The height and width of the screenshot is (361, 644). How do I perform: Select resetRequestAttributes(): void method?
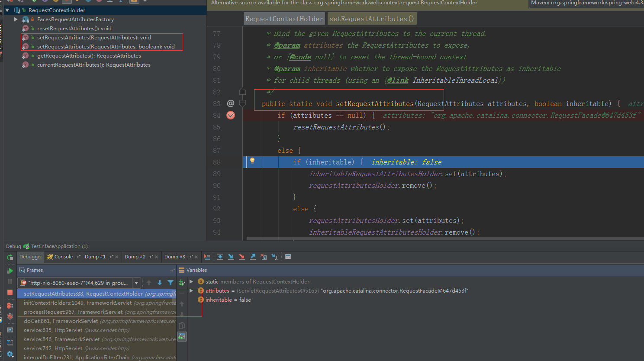click(74, 29)
